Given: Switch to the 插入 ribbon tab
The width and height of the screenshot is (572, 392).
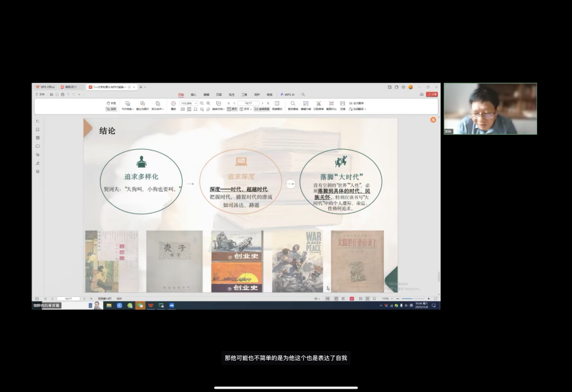Looking at the screenshot, I should tap(194, 94).
